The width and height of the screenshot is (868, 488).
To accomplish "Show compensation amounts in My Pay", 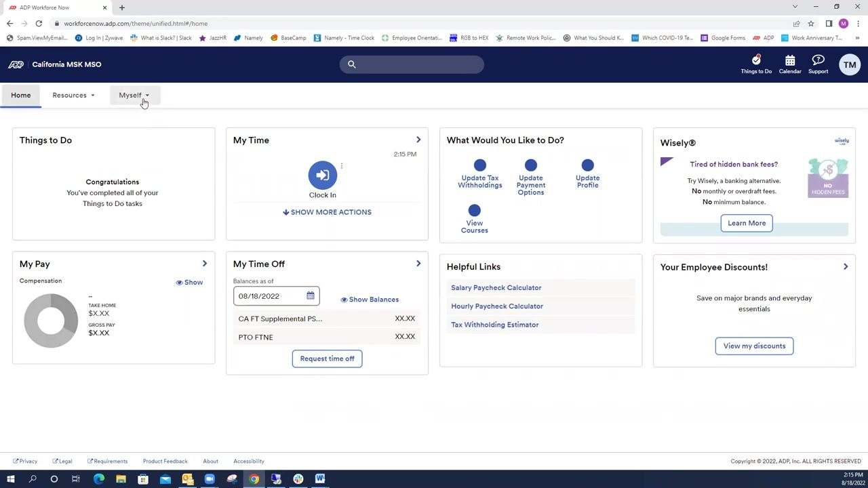I will pos(189,283).
